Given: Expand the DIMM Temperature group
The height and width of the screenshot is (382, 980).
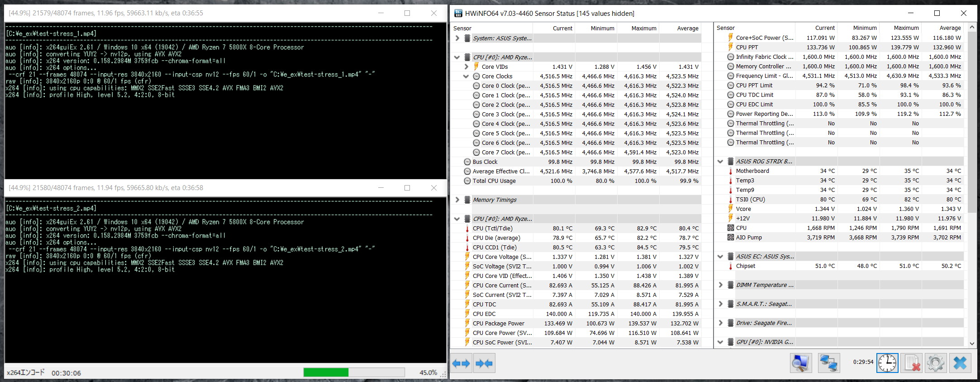Looking at the screenshot, I should (x=720, y=285).
